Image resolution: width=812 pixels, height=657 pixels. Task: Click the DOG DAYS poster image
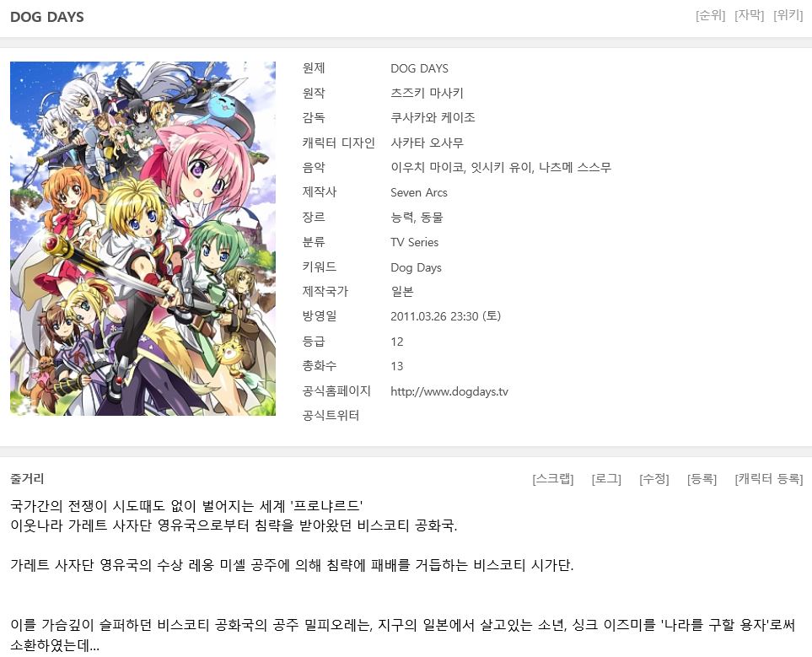click(143, 239)
